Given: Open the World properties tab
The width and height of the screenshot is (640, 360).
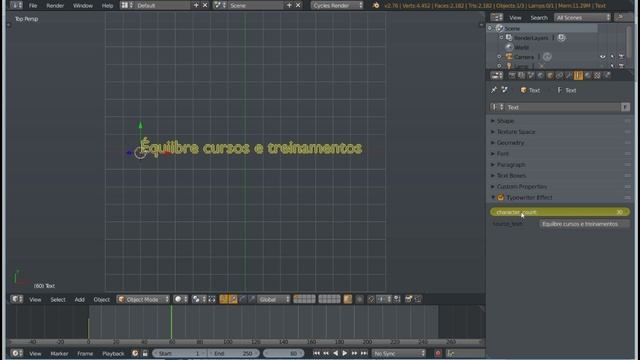Looking at the screenshot, I should tap(540, 76).
